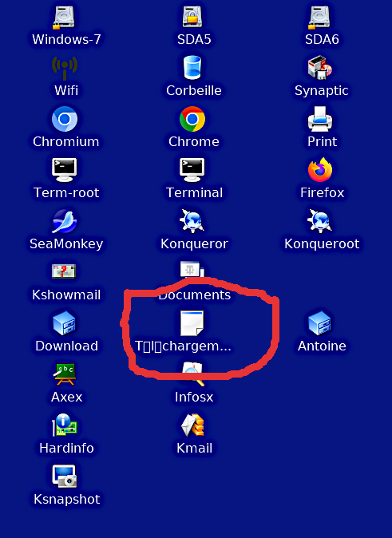Launch the Chromium browser icon
392x538 pixels.
click(64, 119)
